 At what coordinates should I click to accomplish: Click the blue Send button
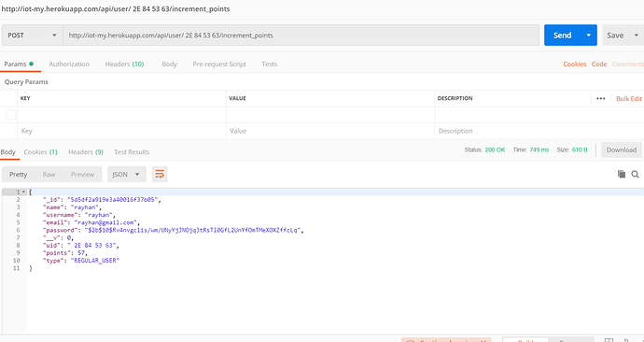tap(562, 36)
